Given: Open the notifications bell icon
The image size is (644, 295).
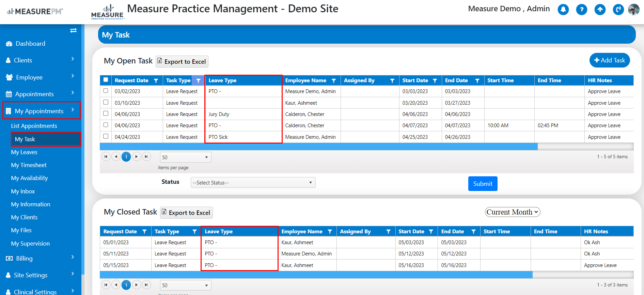Looking at the screenshot, I should pos(563,10).
